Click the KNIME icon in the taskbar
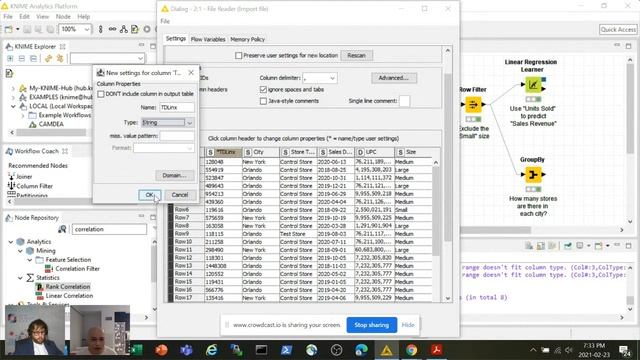Image resolution: width=640 pixels, height=360 pixels. click(x=387, y=350)
